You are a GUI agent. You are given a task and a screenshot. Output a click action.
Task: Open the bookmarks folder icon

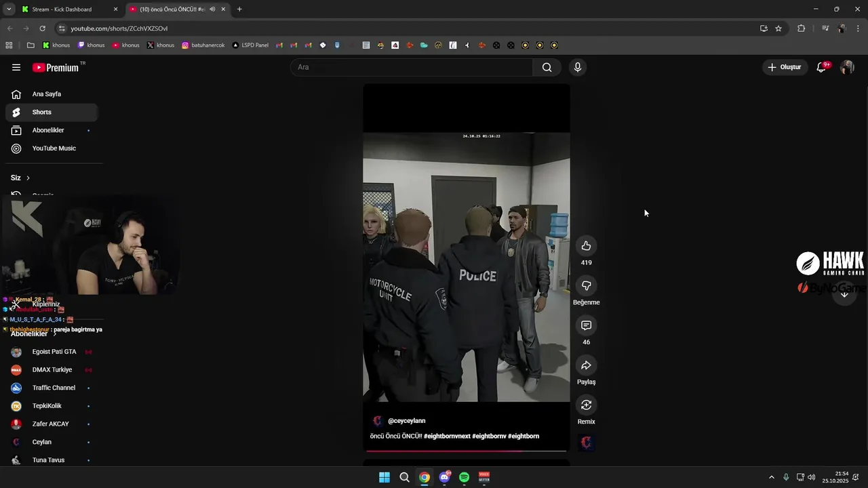(x=31, y=45)
